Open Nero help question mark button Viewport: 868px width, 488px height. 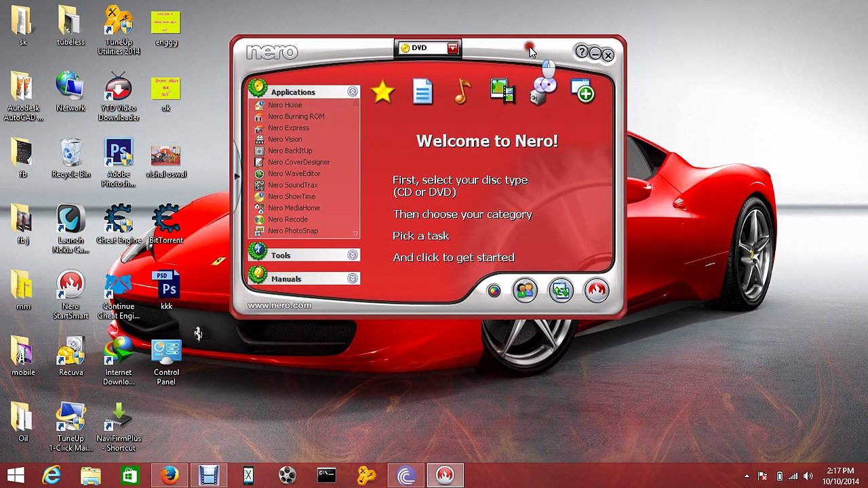click(x=581, y=52)
